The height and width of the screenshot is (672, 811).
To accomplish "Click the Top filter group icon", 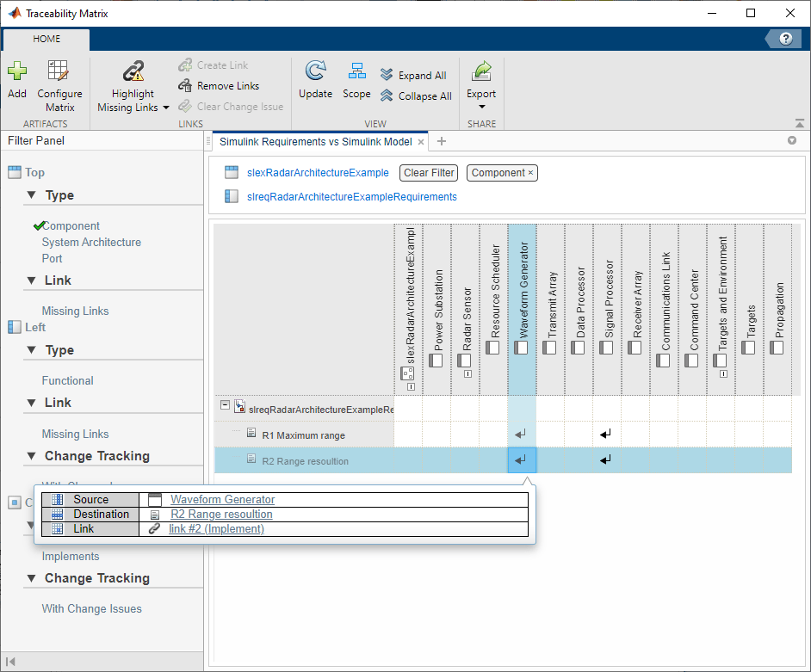I will pyautogui.click(x=15, y=172).
